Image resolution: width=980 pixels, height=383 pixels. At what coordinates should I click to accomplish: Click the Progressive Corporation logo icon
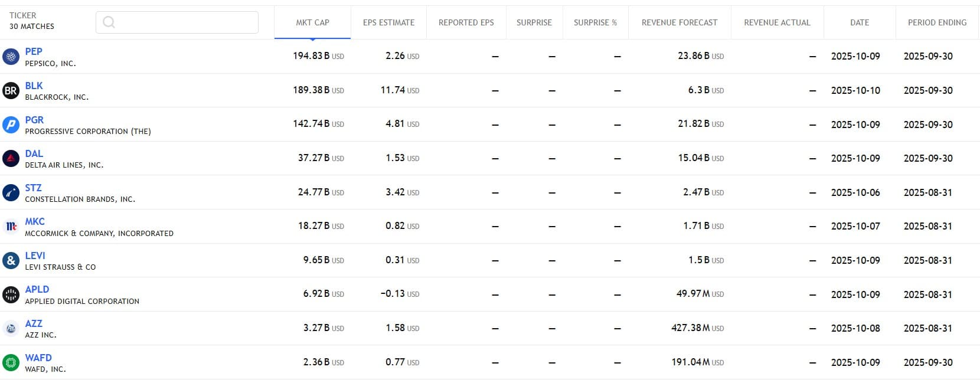pyautogui.click(x=11, y=125)
